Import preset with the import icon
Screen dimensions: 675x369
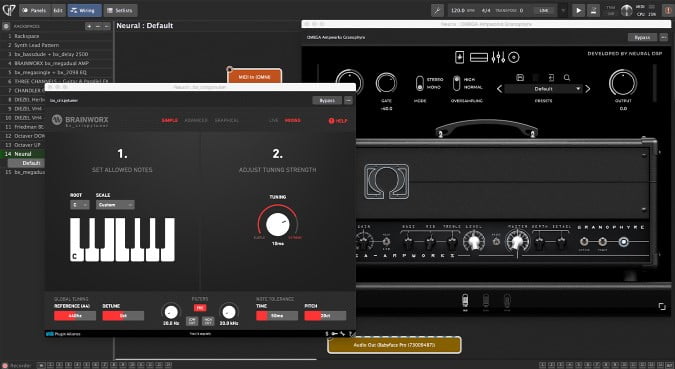point(551,78)
